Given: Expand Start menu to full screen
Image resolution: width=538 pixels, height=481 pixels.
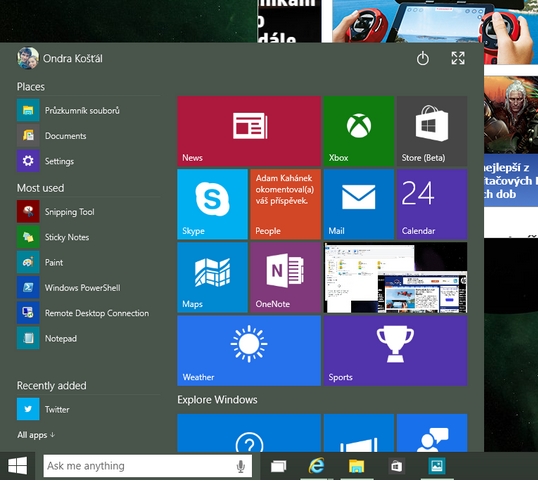Looking at the screenshot, I should (x=458, y=58).
